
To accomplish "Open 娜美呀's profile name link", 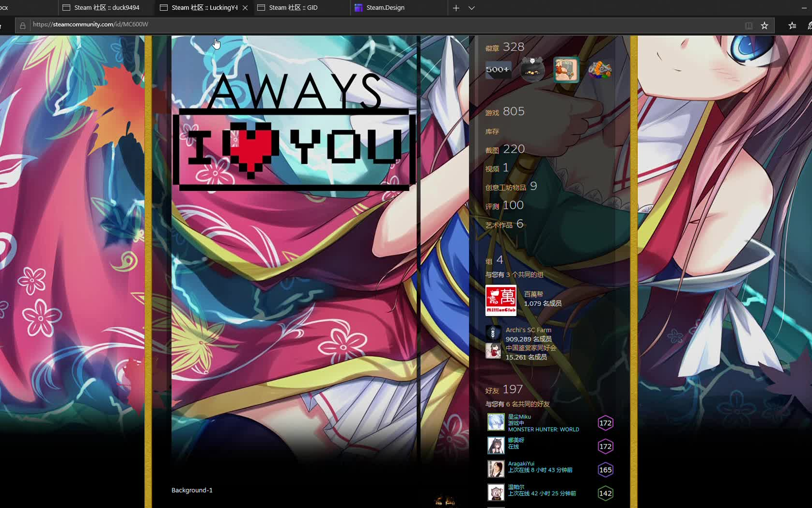I will click(x=516, y=440).
